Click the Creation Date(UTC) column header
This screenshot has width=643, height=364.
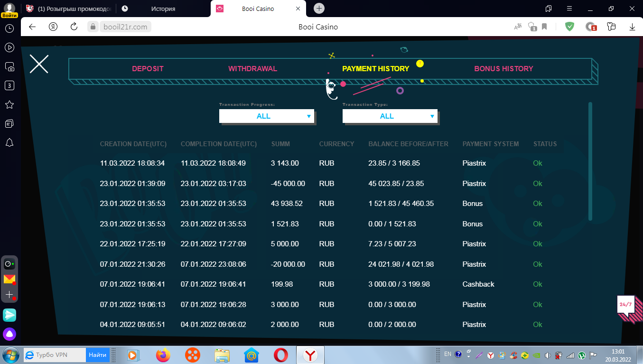133,144
